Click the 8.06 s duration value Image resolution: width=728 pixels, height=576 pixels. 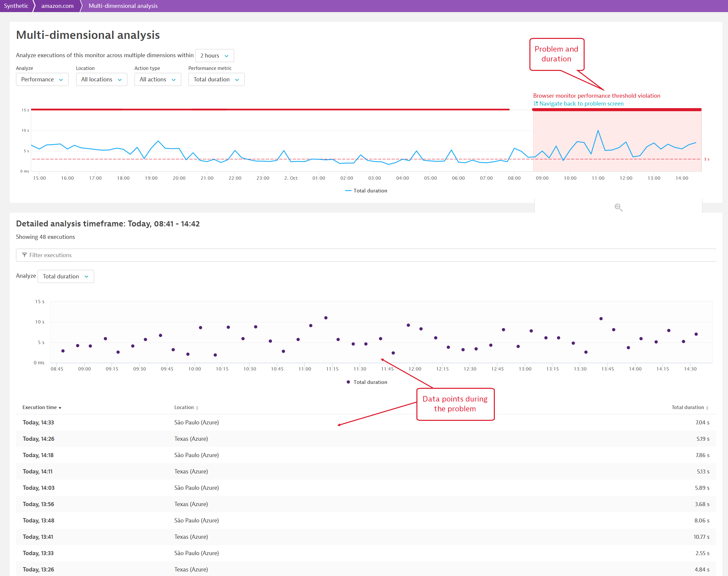point(702,520)
